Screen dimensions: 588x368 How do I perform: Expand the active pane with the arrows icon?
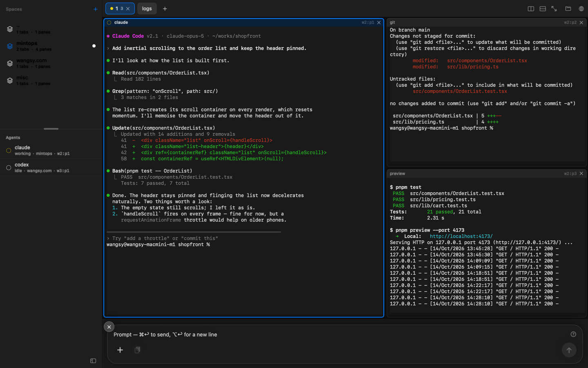pos(554,9)
